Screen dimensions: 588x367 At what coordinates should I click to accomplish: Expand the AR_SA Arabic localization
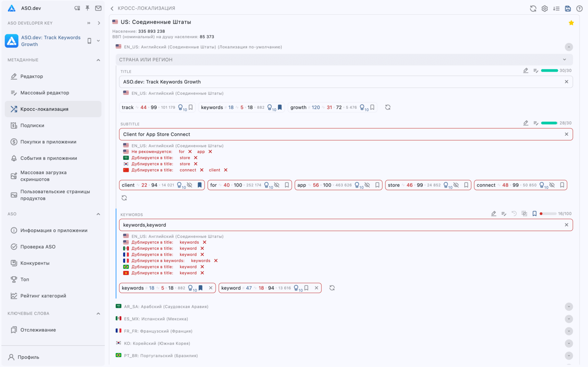(568, 307)
